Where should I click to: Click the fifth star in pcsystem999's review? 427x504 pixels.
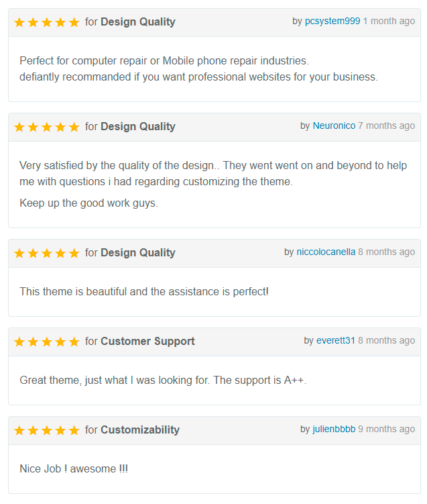pos(74,22)
